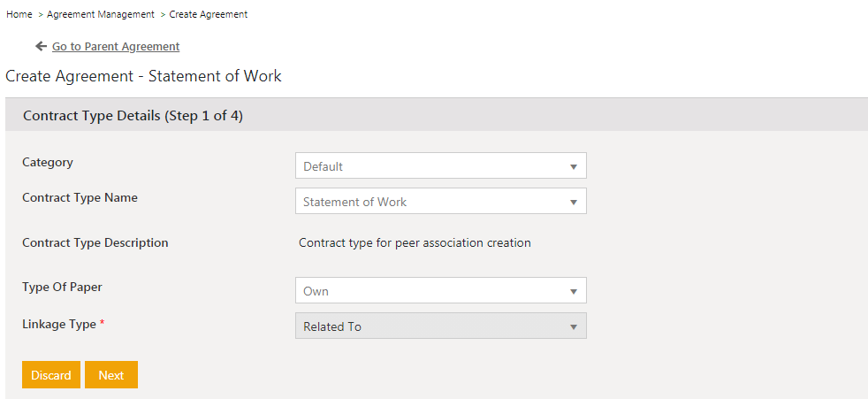The width and height of the screenshot is (868, 399).
Task: Open the Statement of Work contract type combo box
Action: pyautogui.click(x=441, y=201)
